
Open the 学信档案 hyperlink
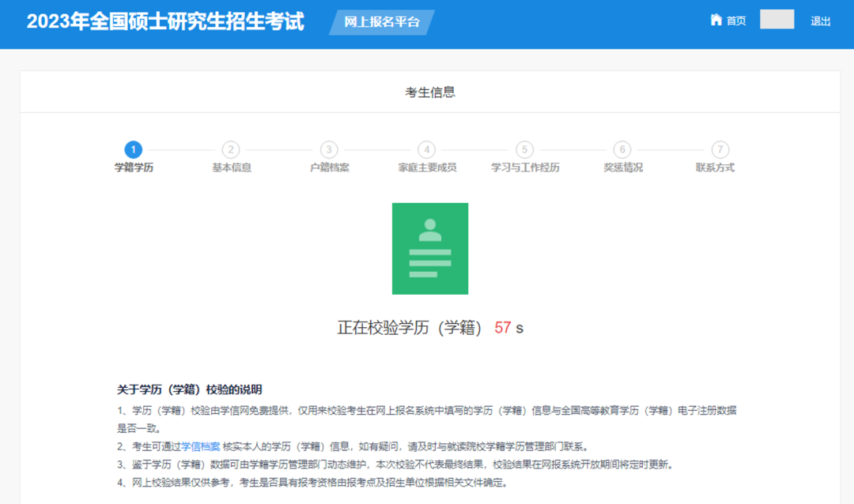coord(201,446)
